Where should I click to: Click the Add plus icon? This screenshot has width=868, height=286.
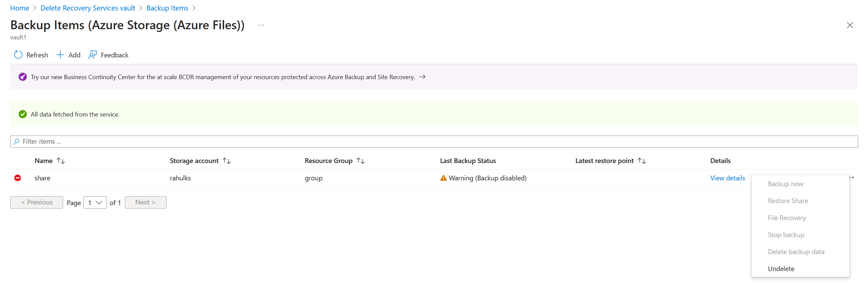coord(60,55)
